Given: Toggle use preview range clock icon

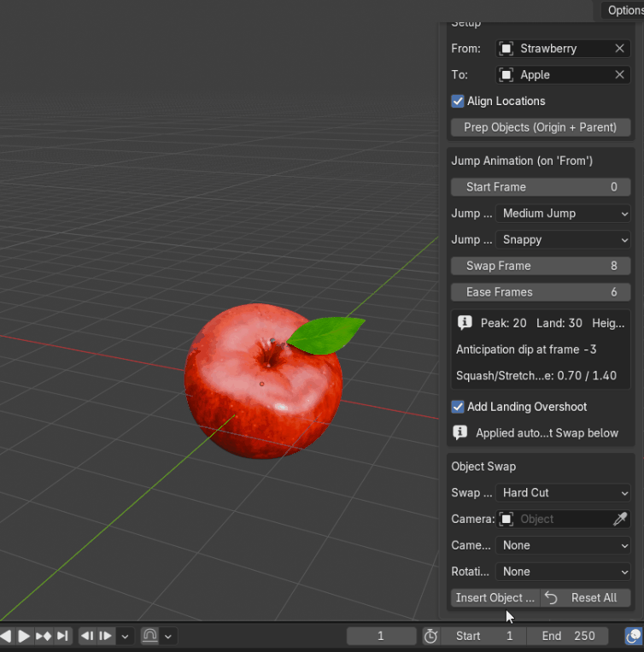Looking at the screenshot, I should (x=430, y=636).
